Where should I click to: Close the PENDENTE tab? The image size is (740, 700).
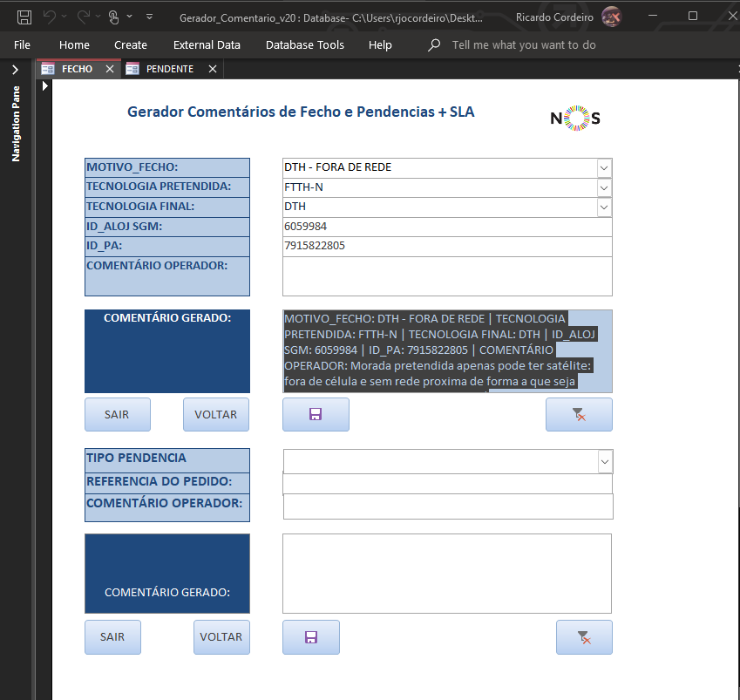pos(213,69)
